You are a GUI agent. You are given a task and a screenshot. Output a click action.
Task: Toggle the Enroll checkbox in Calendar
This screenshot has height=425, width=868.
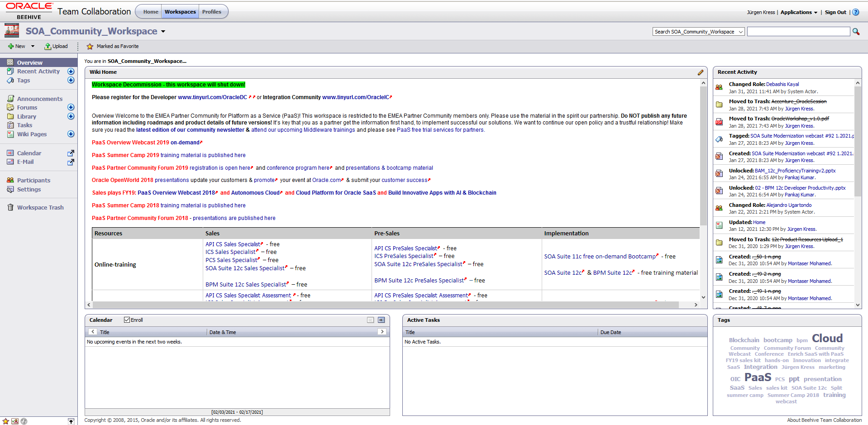[127, 320]
